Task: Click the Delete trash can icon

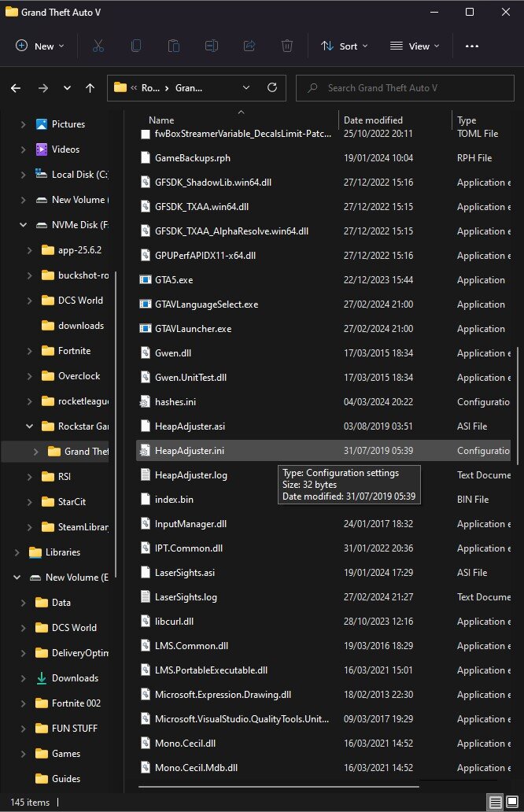Action: [287, 46]
